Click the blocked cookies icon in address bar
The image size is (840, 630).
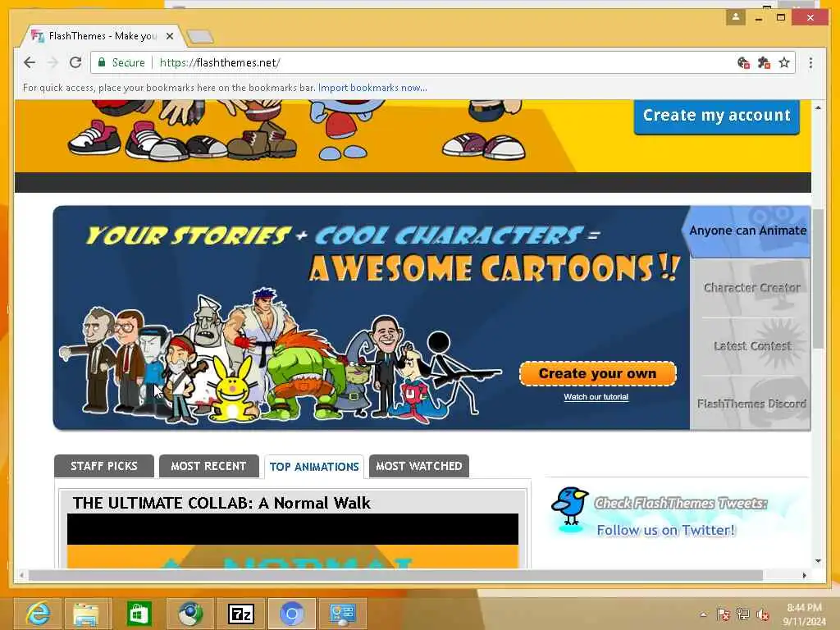pyautogui.click(x=743, y=62)
